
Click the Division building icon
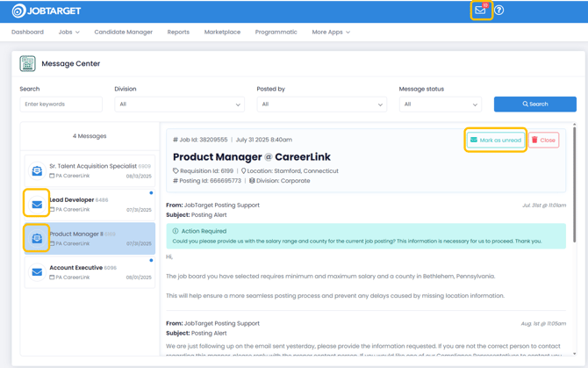pyautogui.click(x=252, y=180)
